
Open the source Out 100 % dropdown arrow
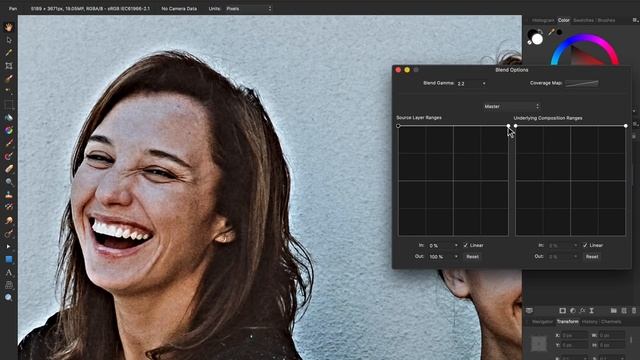(x=456, y=256)
